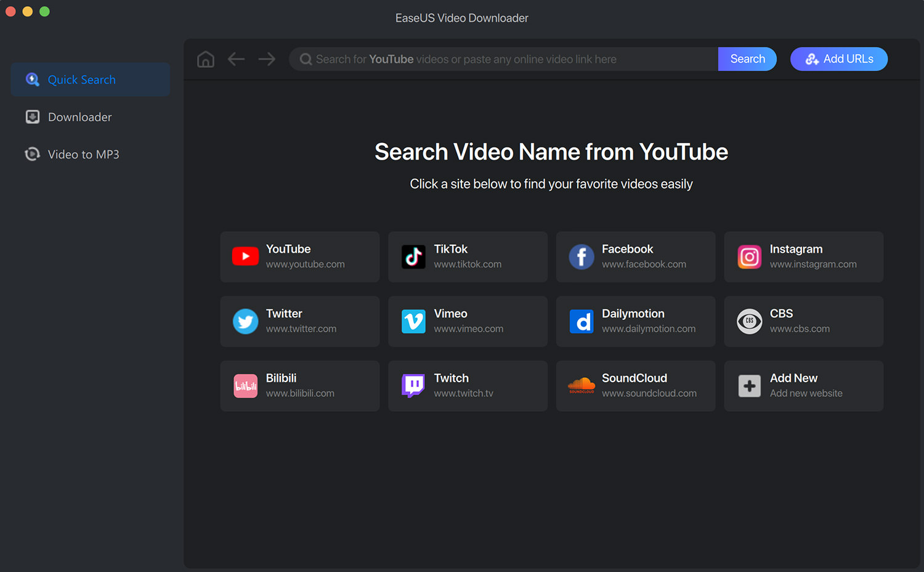Click the magnifier icon in search bar
The width and height of the screenshot is (924, 572).
pyautogui.click(x=306, y=59)
